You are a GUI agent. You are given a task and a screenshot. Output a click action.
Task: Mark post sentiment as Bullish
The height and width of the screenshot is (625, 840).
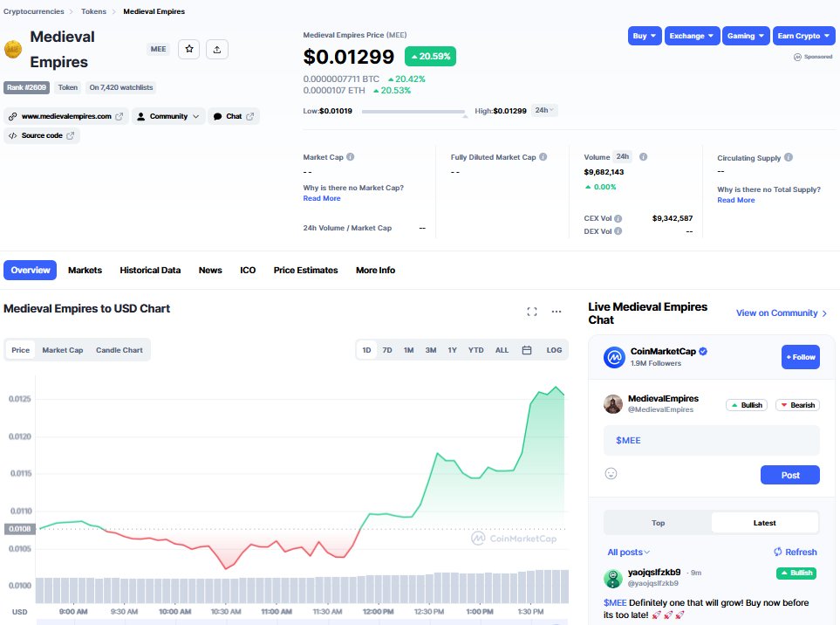(747, 405)
